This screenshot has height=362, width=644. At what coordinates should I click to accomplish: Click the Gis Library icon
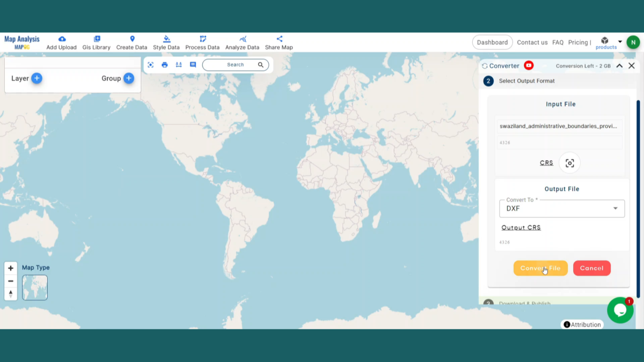click(97, 40)
